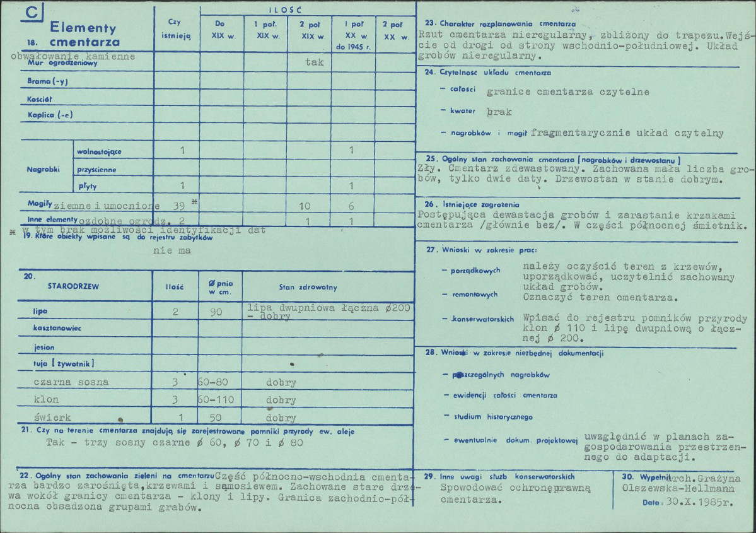Click the 'przyścienne' row label
756x533 pixels.
tap(97, 170)
